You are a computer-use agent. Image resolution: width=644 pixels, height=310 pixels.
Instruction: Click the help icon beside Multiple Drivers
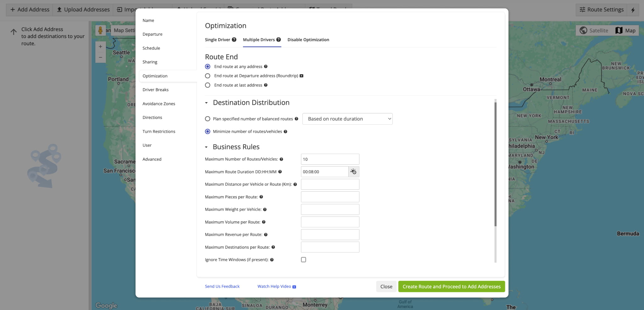pyautogui.click(x=278, y=40)
